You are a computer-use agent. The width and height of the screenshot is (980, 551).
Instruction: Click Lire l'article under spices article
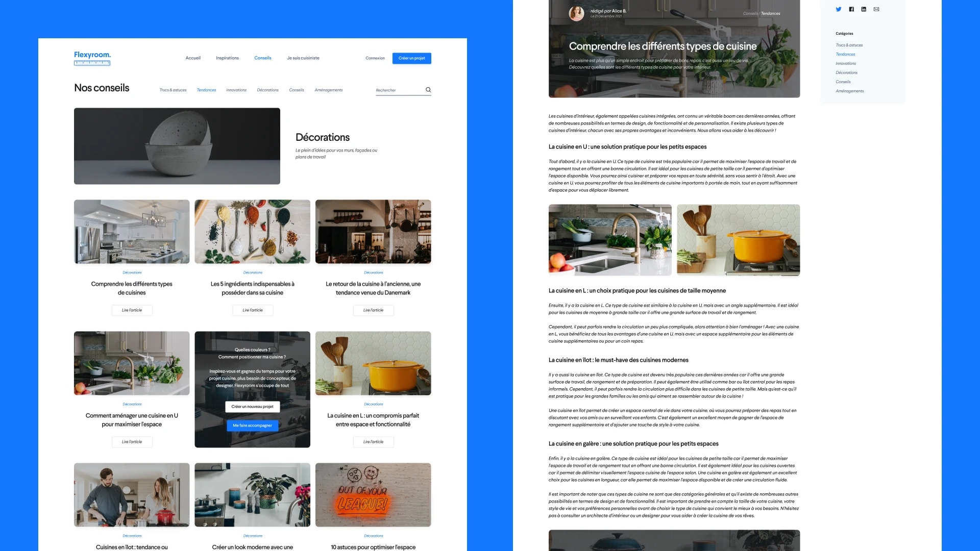[253, 310]
